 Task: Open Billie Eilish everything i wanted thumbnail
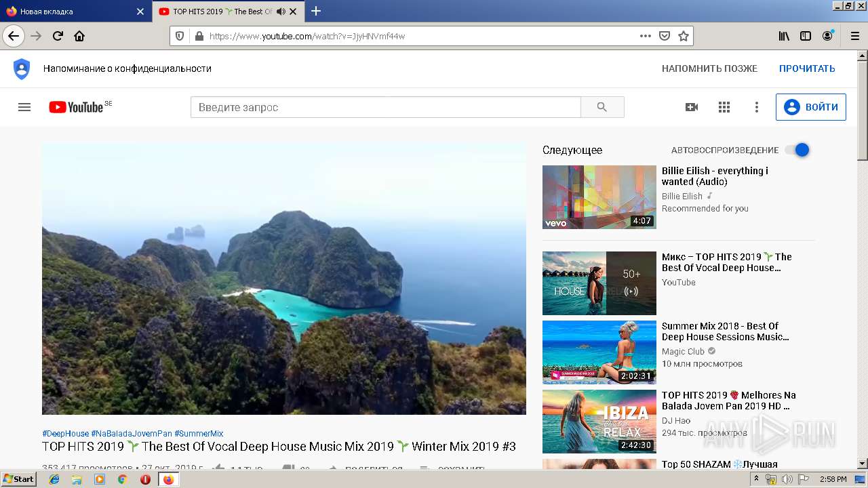pos(599,197)
